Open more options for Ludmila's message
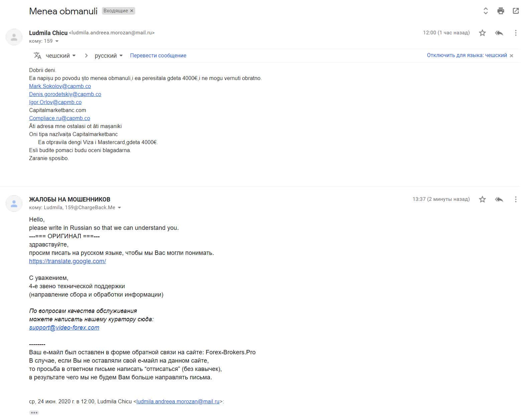This screenshot has height=420, width=526. 516,33
